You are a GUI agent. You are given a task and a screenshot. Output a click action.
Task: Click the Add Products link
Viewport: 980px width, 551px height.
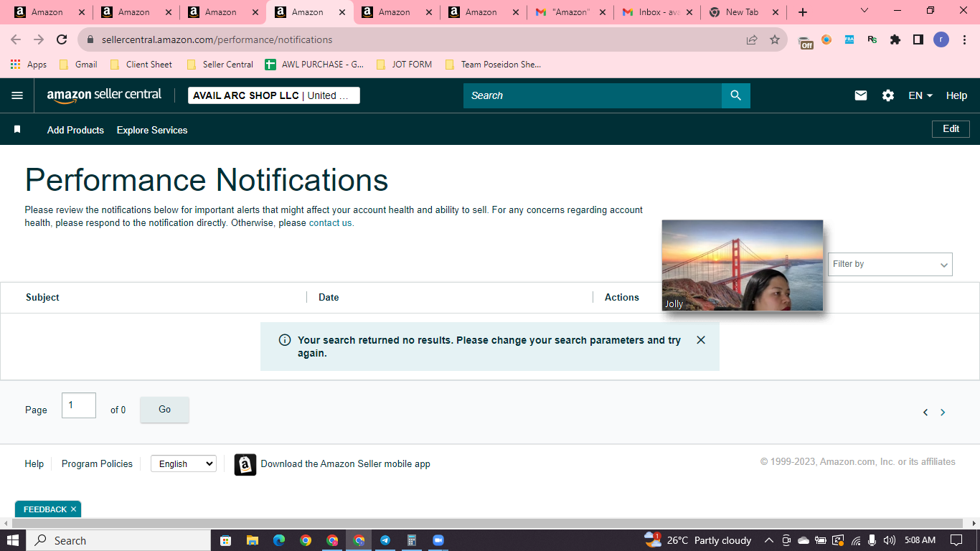(75, 130)
